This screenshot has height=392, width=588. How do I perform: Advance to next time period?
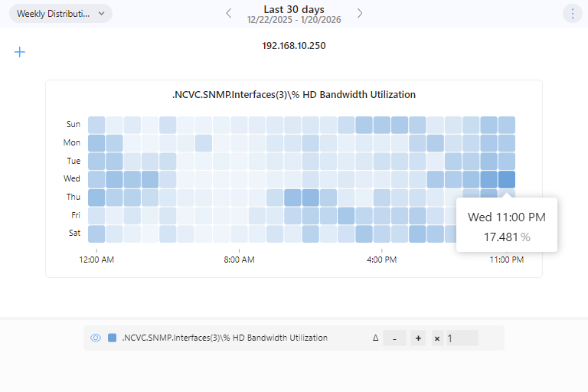point(360,14)
